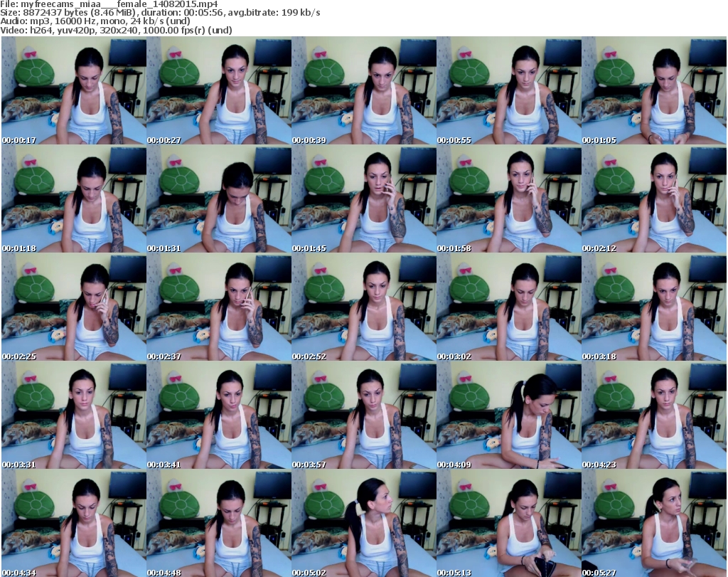View the frame stamped 00:05:02
Viewport: 728px width, 577px height.
click(364, 524)
